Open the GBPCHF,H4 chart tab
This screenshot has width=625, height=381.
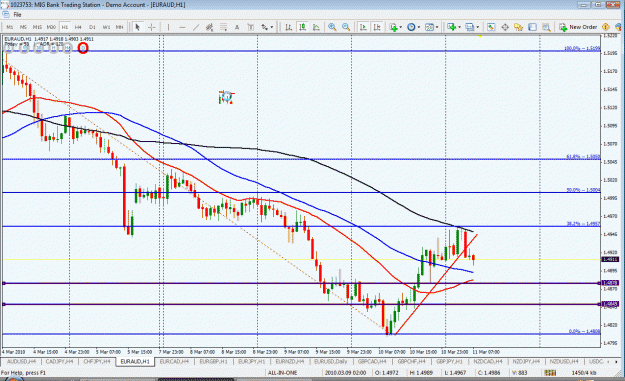(411, 361)
